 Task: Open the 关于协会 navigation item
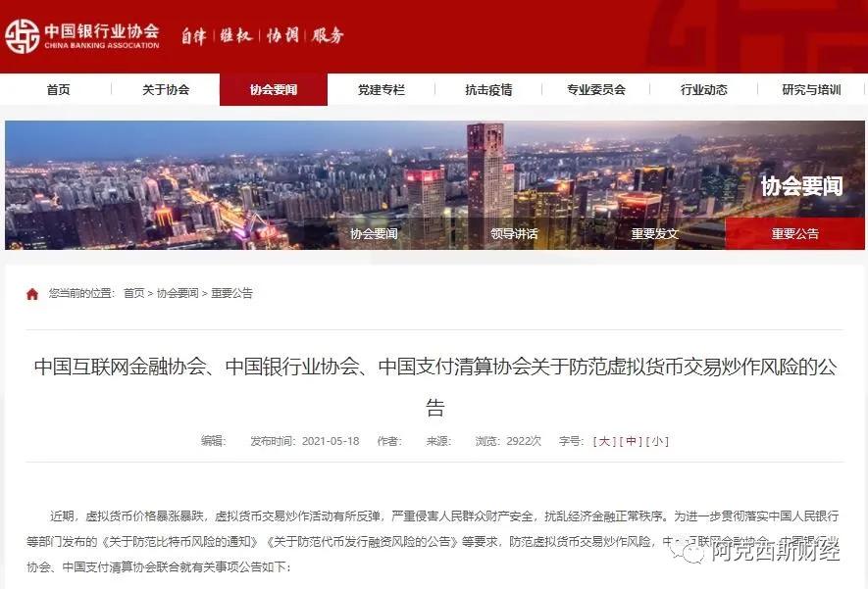[x=166, y=89]
